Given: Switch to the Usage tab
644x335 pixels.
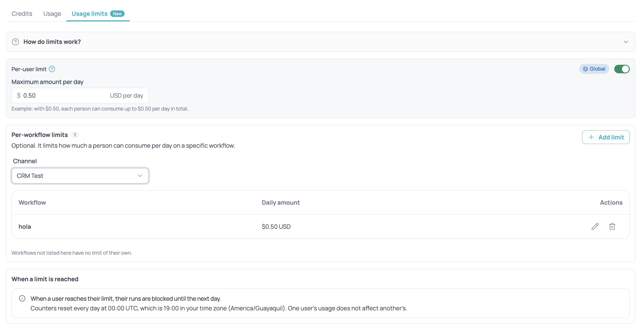Looking at the screenshot, I should point(52,14).
